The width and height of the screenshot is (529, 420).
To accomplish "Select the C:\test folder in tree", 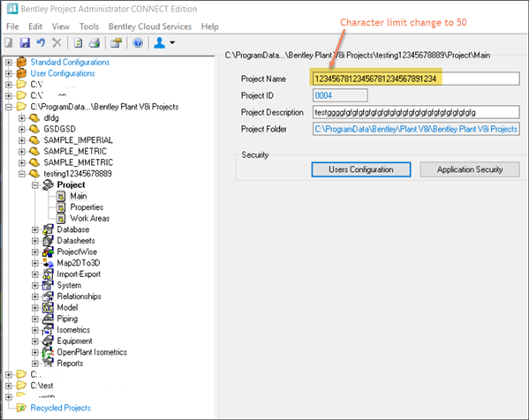I will 42,386.
